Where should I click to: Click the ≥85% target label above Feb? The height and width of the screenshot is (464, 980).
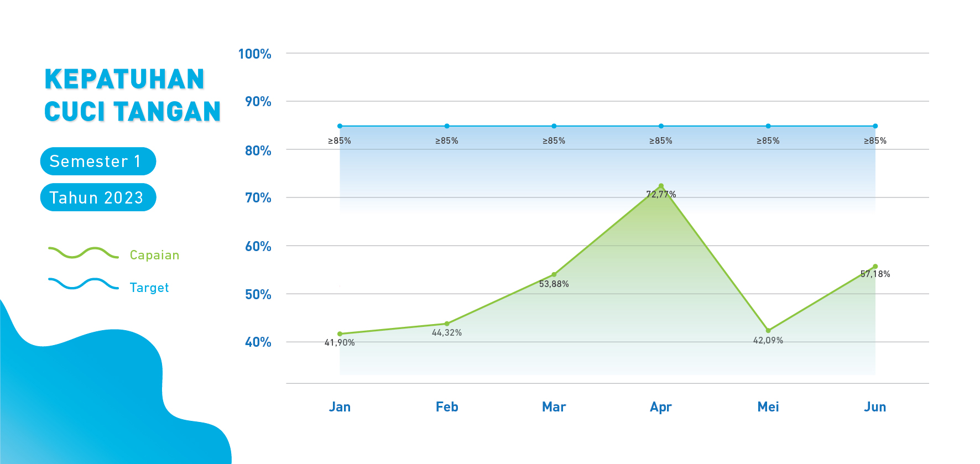pyautogui.click(x=447, y=141)
